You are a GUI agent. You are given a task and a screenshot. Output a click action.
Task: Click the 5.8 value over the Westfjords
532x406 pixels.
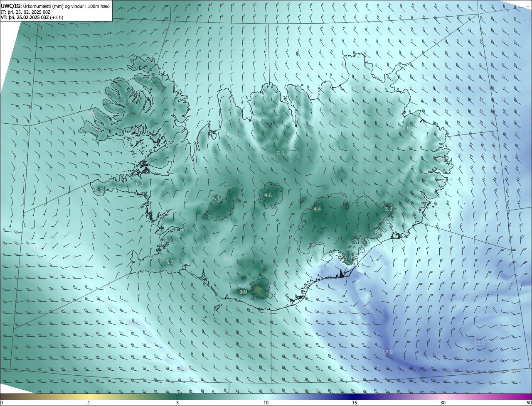coord(128,101)
